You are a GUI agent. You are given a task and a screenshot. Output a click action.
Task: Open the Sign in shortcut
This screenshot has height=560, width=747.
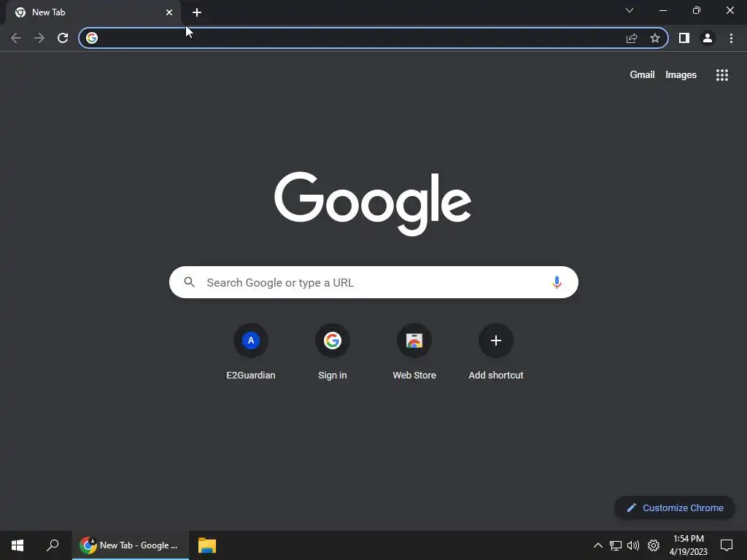tap(333, 352)
